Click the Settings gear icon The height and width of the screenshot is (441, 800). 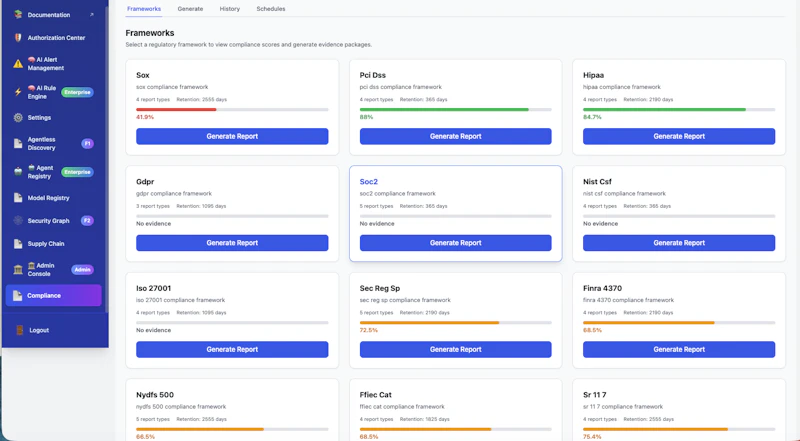[18, 117]
